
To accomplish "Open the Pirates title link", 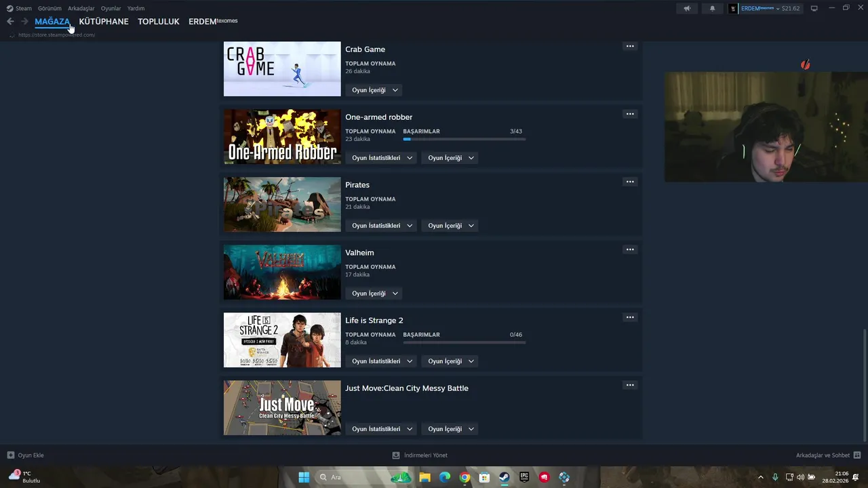I will (357, 185).
